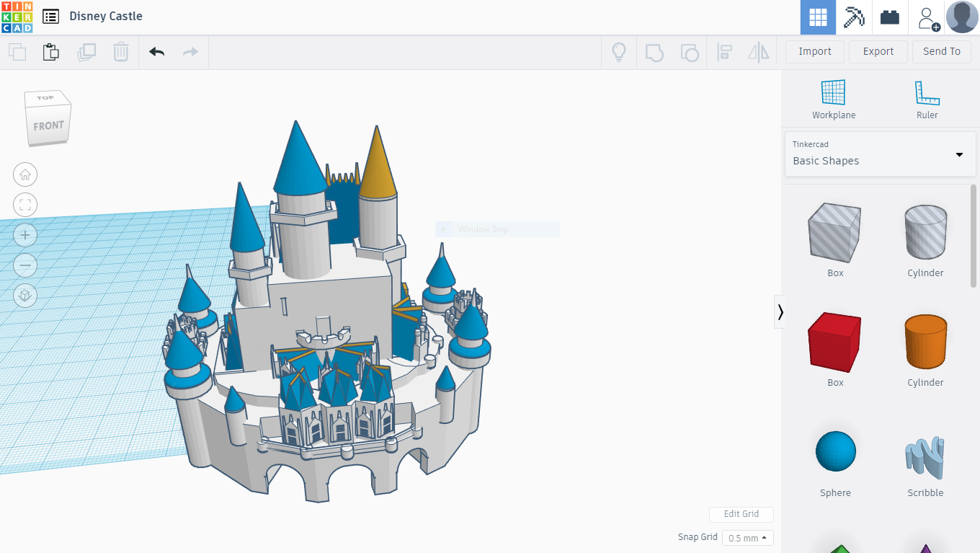
Task: Click the Export button
Action: click(x=878, y=51)
